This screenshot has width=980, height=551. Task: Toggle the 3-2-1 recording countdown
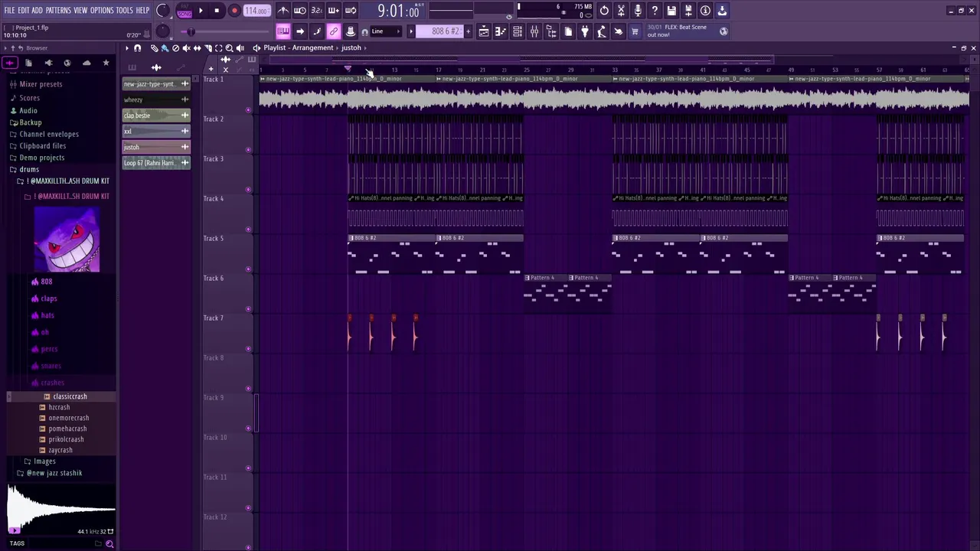click(317, 11)
